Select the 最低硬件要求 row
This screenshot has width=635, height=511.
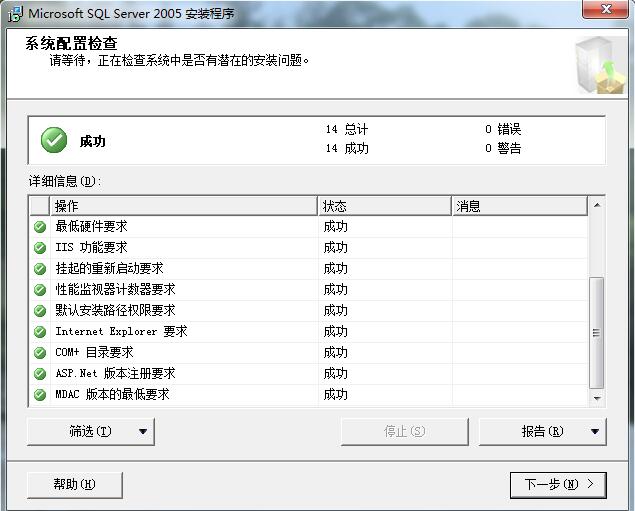point(309,227)
